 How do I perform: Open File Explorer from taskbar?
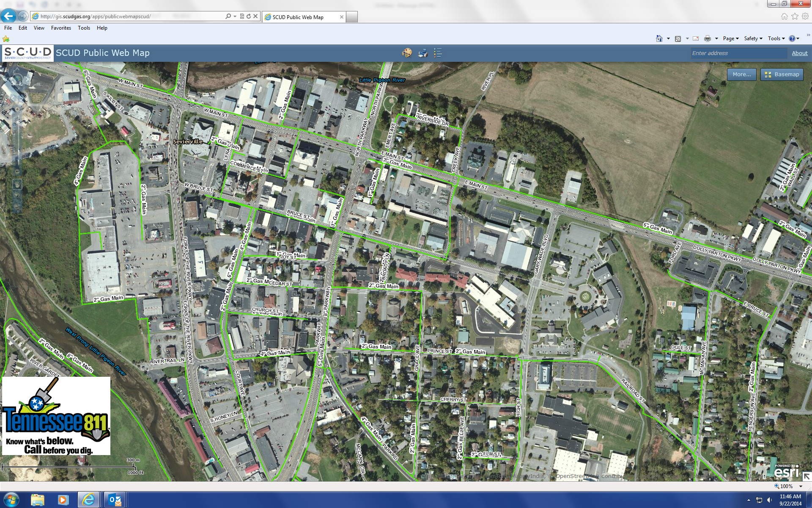coord(37,500)
